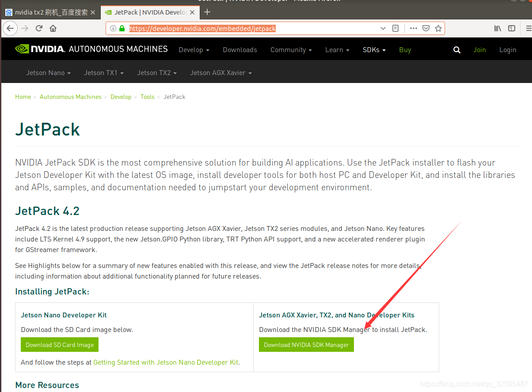Open page actions three-dots menu
532x392 pixels.
click(414, 28)
